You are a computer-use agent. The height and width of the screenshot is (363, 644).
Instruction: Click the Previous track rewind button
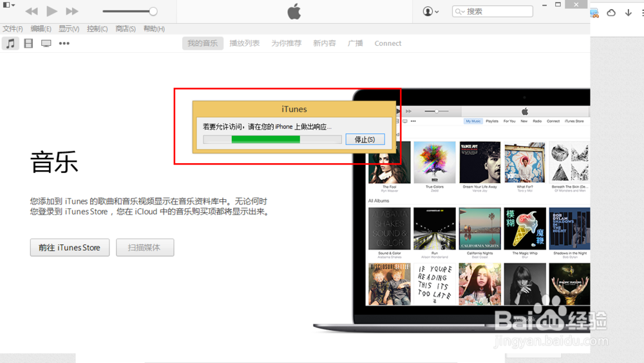pyautogui.click(x=31, y=11)
